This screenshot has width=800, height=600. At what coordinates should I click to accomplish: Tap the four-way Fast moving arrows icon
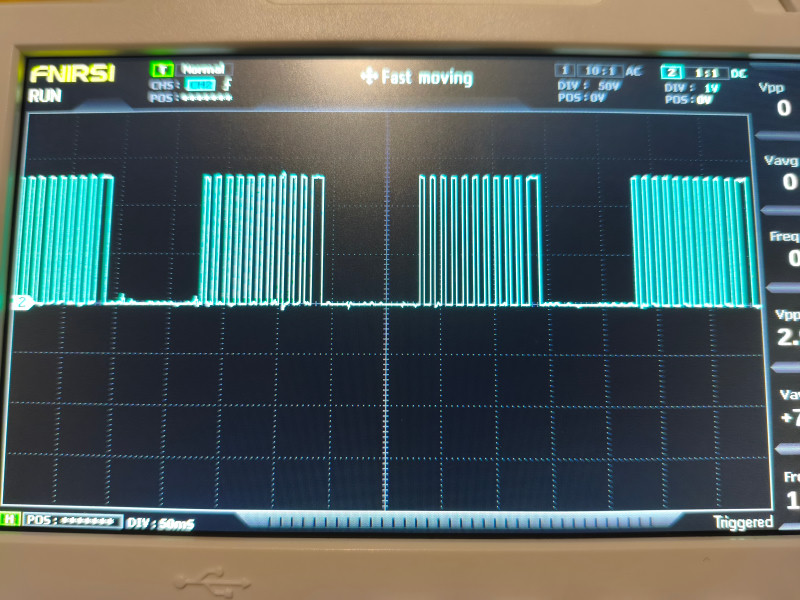point(368,77)
